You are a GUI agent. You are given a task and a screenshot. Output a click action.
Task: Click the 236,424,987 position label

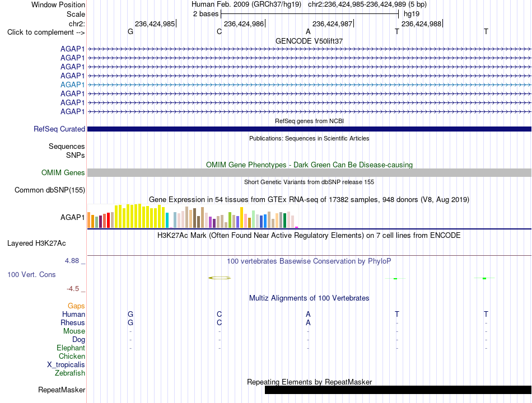click(x=332, y=24)
